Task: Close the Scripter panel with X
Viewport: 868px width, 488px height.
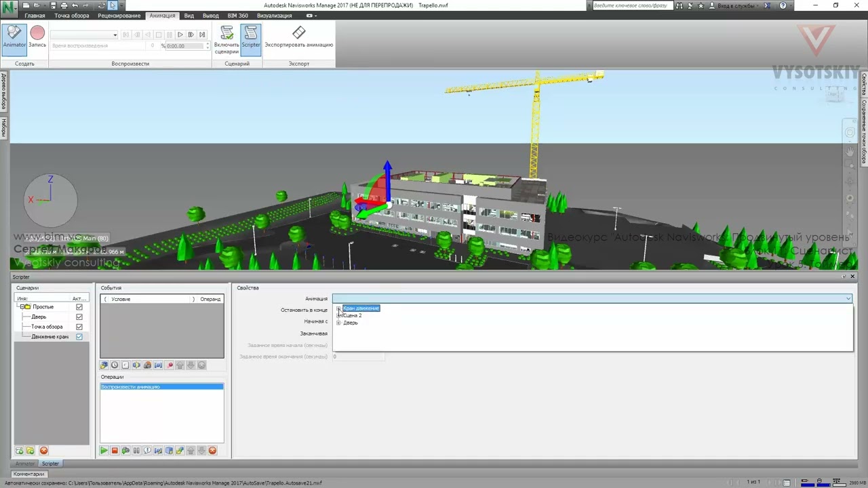Action: pyautogui.click(x=852, y=277)
